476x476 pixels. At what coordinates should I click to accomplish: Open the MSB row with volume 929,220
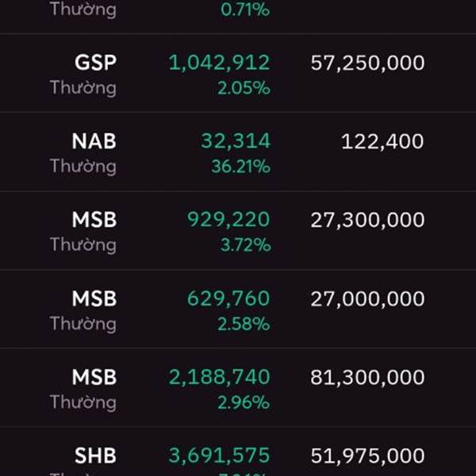[x=238, y=230]
